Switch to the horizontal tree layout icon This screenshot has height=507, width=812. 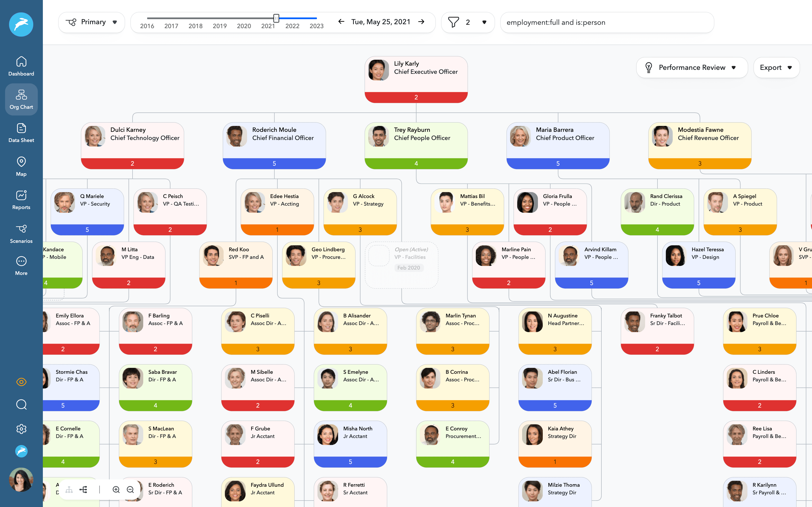pos(83,490)
